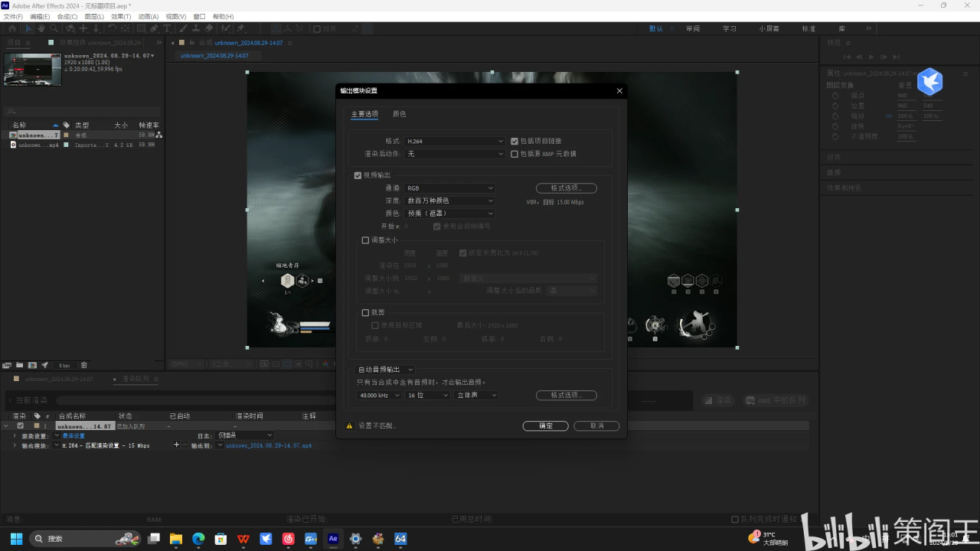Image resolution: width=980 pixels, height=551 pixels.
Task: Open File Explorer from the taskbar
Action: coord(176,539)
